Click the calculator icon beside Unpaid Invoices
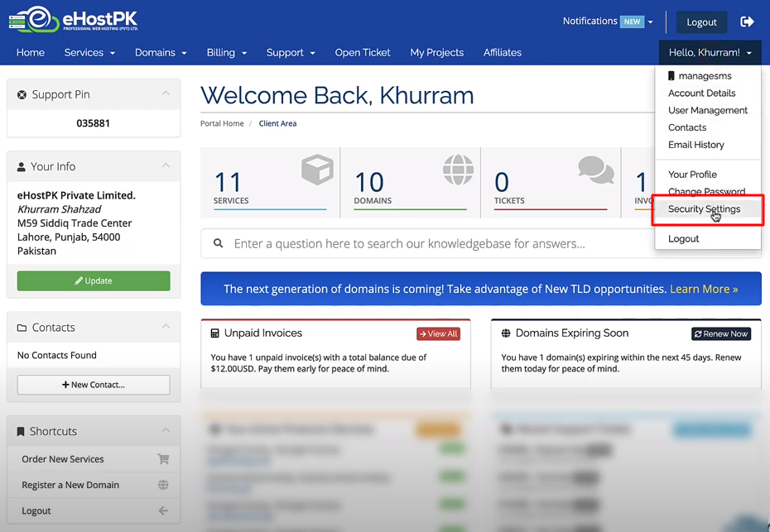The width and height of the screenshot is (770, 532). pos(214,333)
